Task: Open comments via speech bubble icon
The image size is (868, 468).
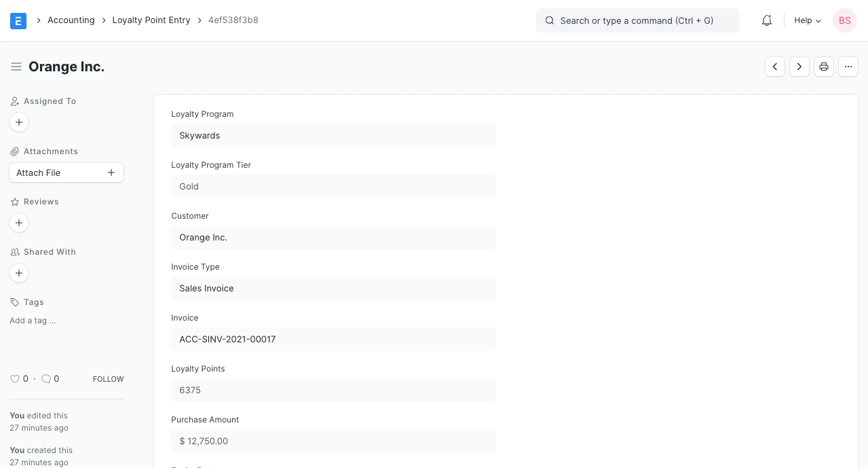Action: pyautogui.click(x=46, y=379)
